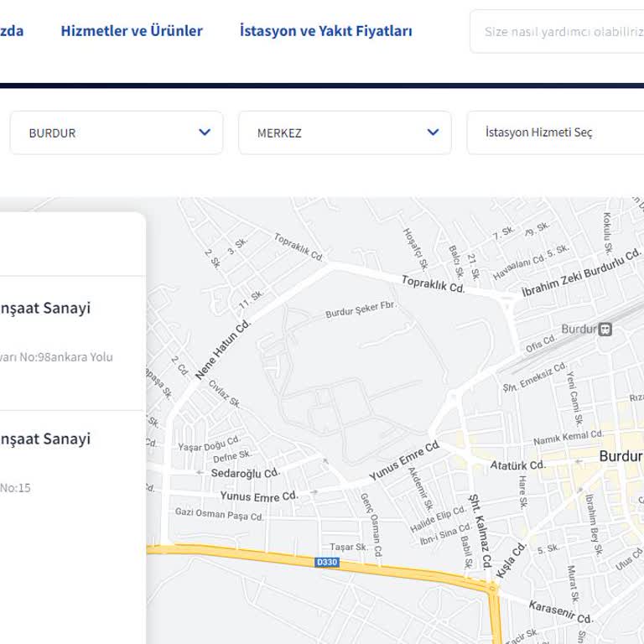The image size is (644, 644).
Task: Click the partially visible Hakkımızda menu item
Action: click(12, 31)
